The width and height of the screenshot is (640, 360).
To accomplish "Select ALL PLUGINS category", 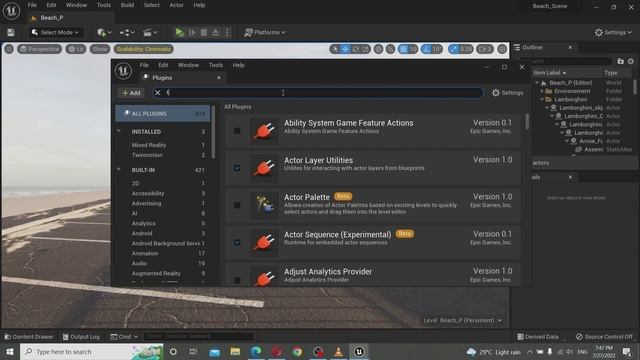I will click(162, 113).
